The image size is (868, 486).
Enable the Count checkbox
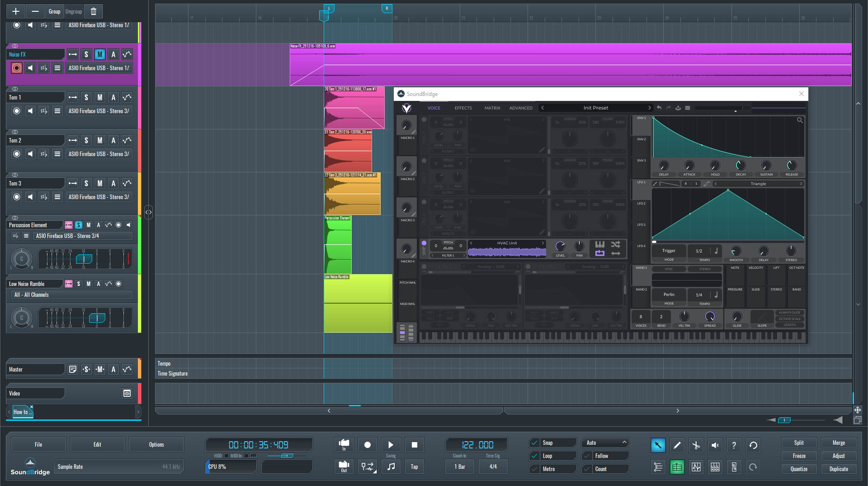(587, 469)
